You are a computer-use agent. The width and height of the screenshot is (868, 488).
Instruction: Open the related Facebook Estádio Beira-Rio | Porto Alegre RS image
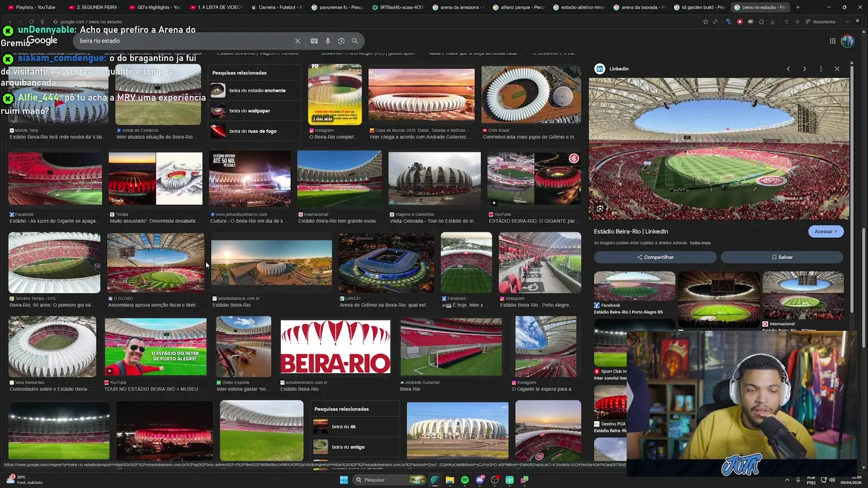coord(634,286)
